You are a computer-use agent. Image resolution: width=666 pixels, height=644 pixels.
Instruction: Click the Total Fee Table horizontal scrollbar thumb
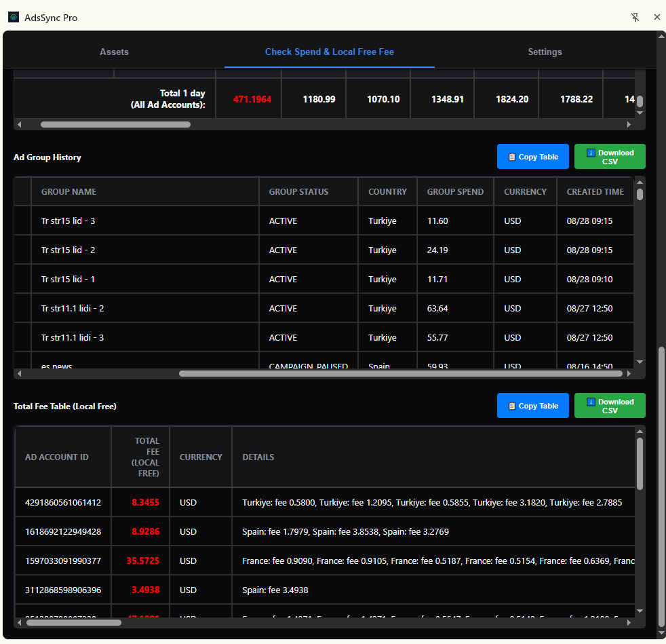pyautogui.click(x=74, y=623)
